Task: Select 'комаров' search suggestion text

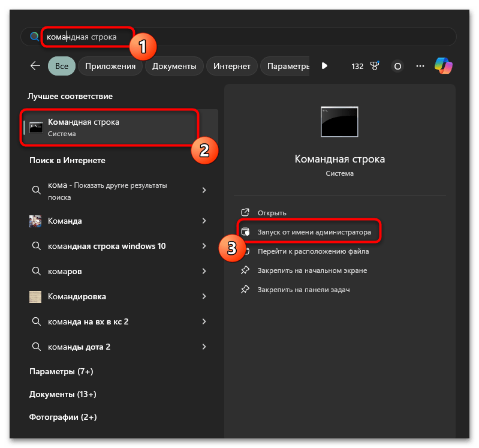Action: (x=65, y=271)
